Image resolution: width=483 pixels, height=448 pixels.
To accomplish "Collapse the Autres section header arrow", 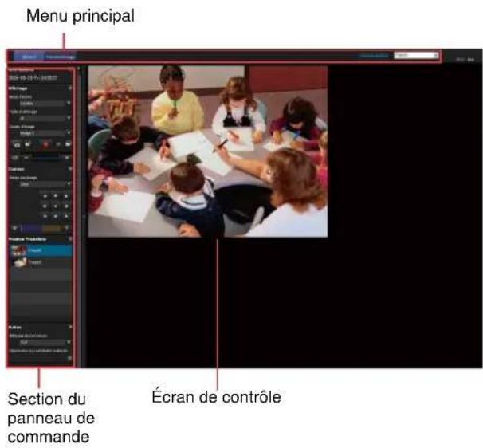I will [x=70, y=327].
